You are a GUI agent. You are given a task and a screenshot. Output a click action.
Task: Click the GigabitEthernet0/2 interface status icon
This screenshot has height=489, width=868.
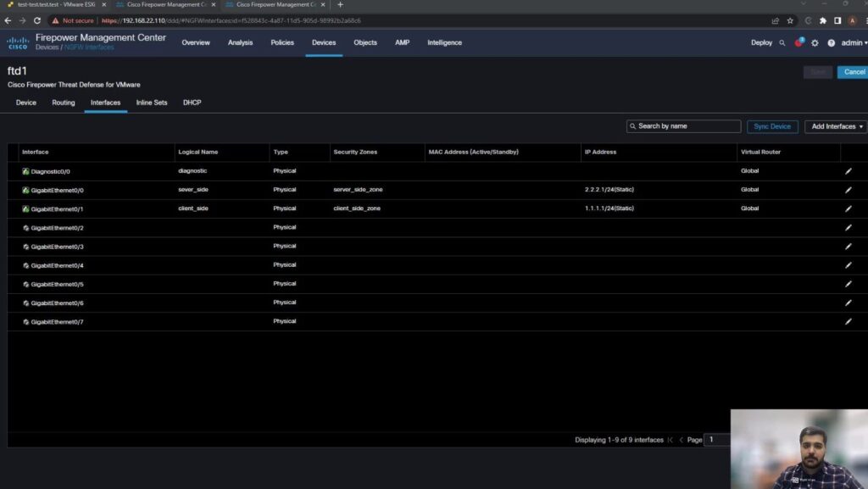pos(25,228)
